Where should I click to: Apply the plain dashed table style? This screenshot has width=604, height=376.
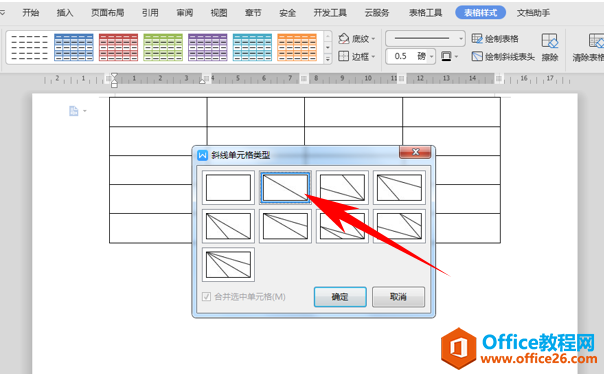[29, 47]
